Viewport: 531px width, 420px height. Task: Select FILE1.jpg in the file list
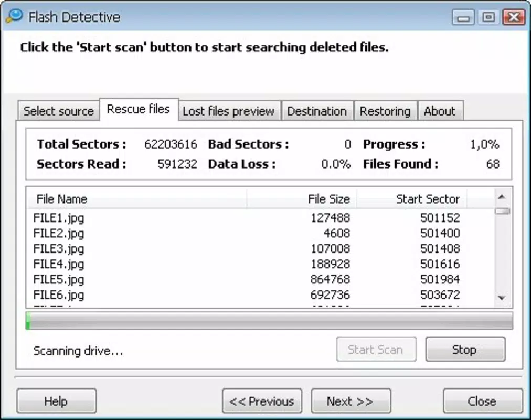point(59,218)
